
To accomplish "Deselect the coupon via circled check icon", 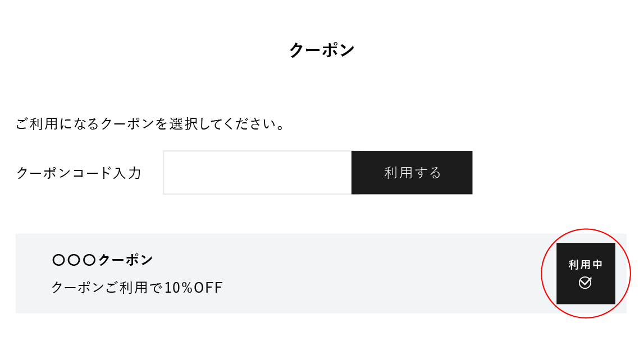I will (x=585, y=283).
